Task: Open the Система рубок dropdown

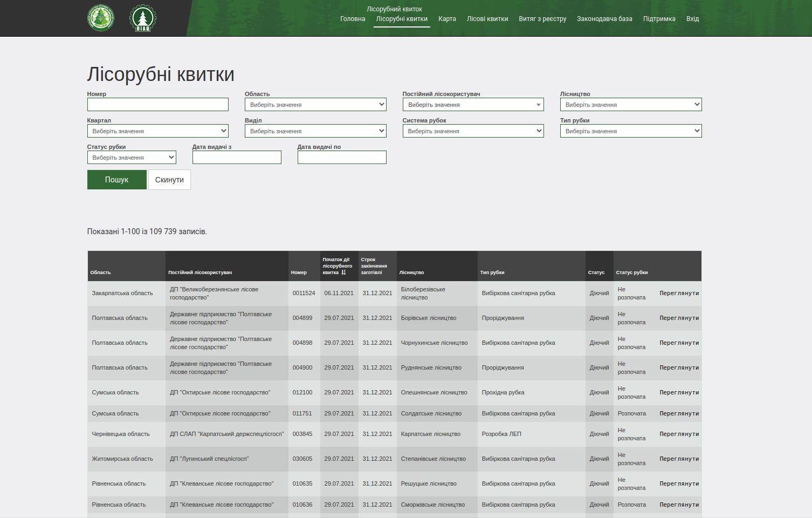Action: (x=473, y=131)
